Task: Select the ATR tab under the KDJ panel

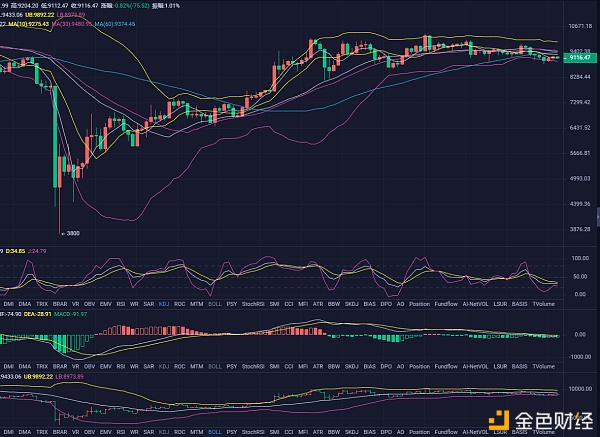Action: coord(318,304)
